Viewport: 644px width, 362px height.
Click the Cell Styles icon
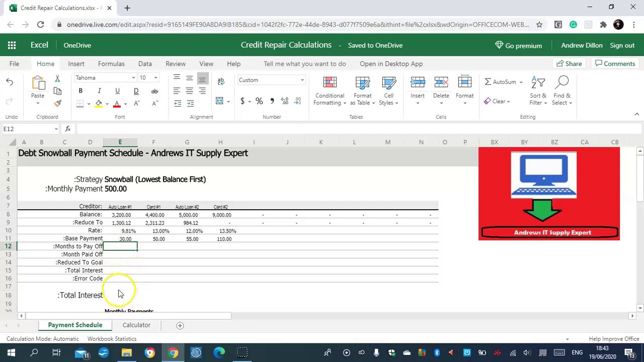point(389,82)
